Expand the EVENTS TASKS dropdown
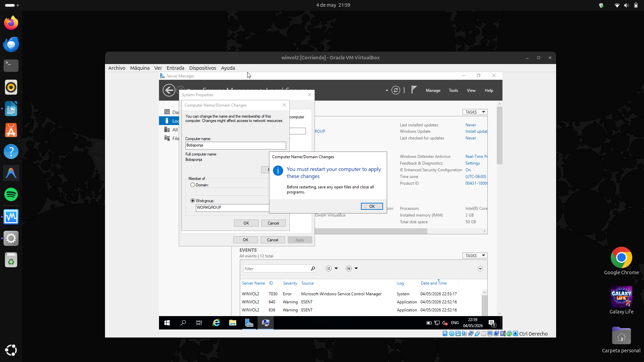Viewport: 644px width, 362px height. (475, 255)
